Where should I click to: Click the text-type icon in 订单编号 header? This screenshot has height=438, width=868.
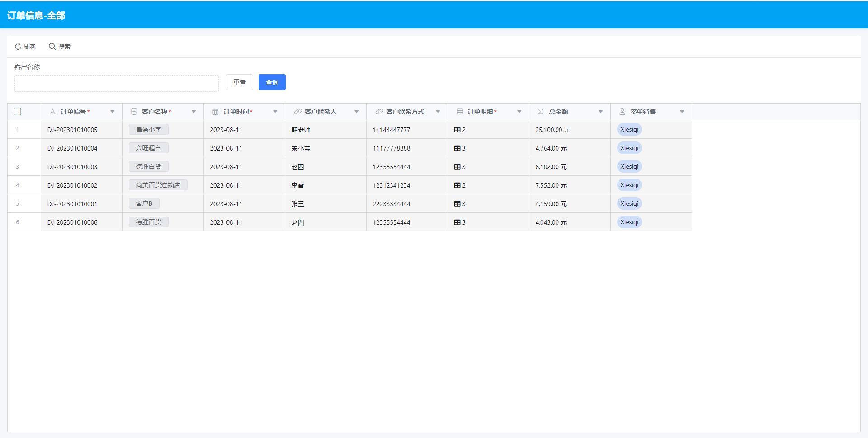pos(53,112)
